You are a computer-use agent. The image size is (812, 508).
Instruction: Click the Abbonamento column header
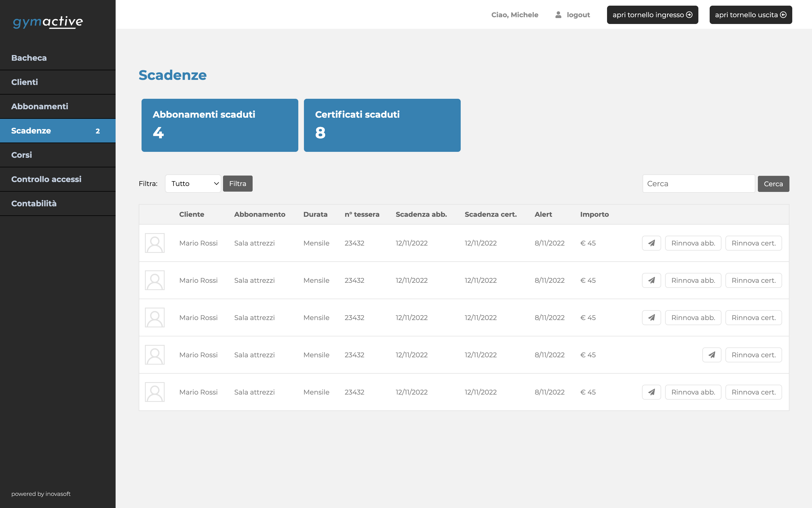(260, 214)
